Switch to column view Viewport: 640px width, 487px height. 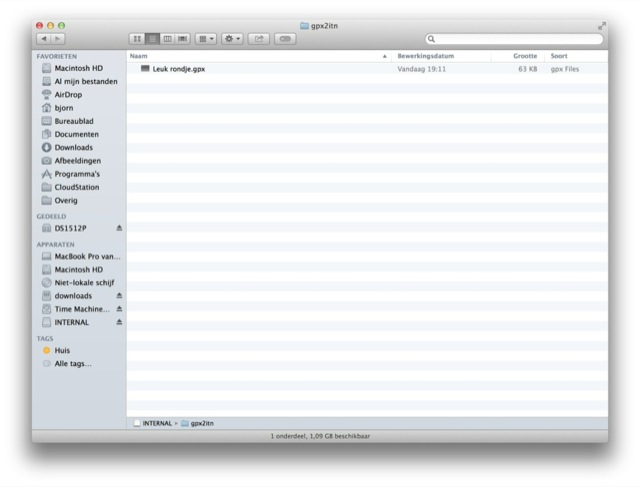[x=167, y=39]
